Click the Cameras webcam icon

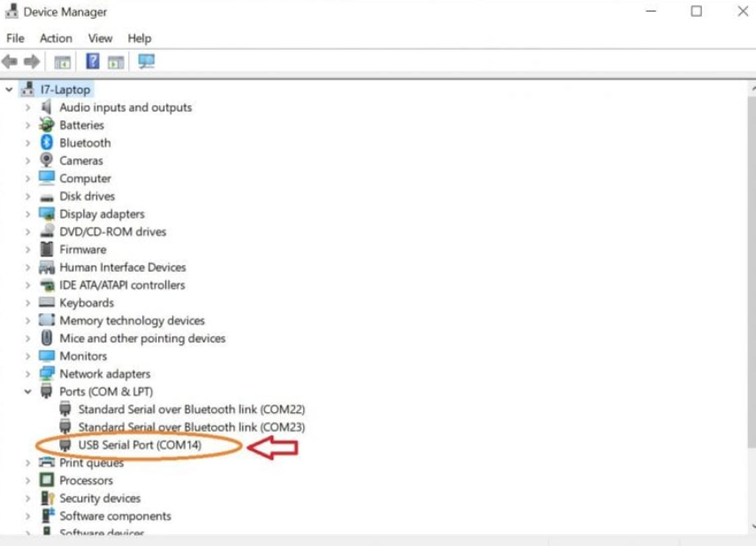point(47,160)
